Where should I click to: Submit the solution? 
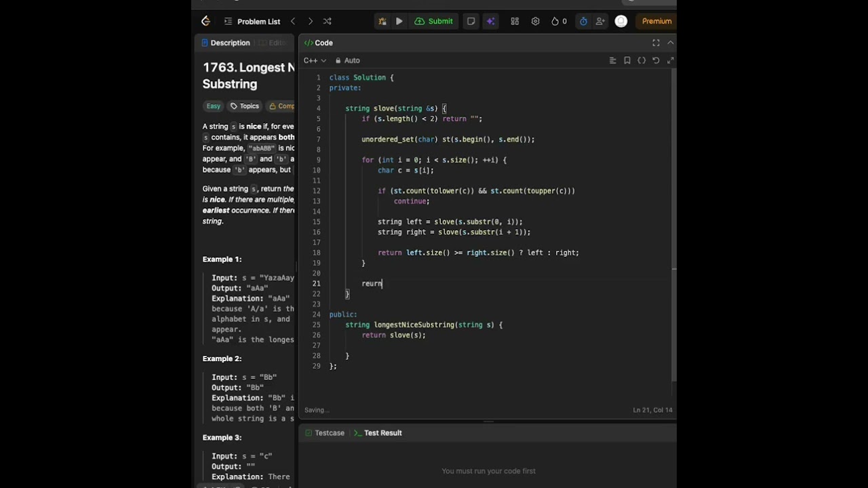pyautogui.click(x=433, y=21)
